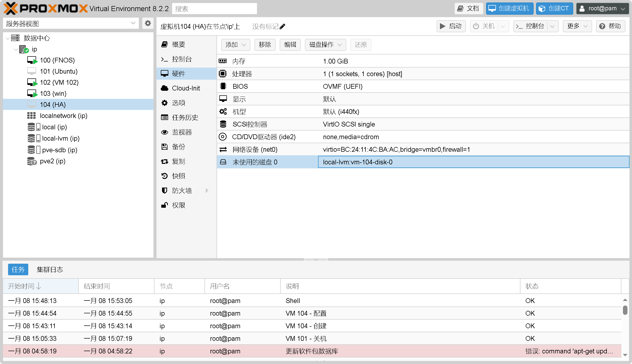This screenshot has height=364, width=632.
Task: Select the 104 (HA) tree item
Action: click(x=78, y=104)
